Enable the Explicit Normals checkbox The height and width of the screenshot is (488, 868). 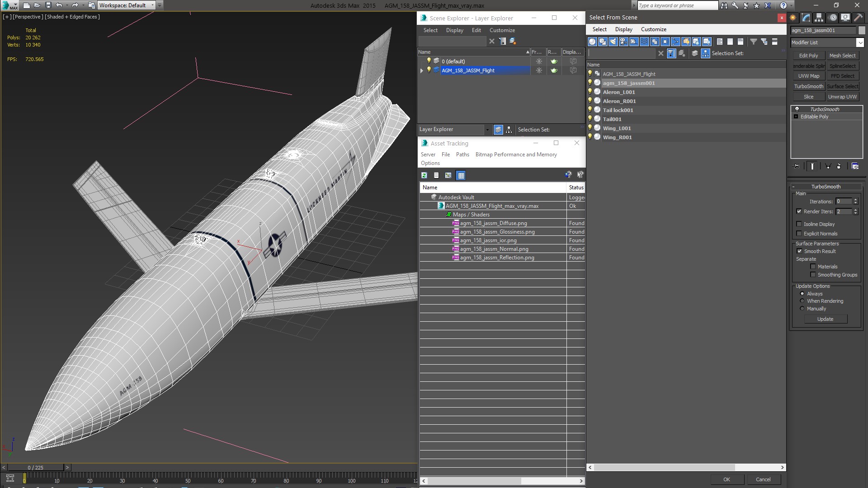click(x=799, y=234)
